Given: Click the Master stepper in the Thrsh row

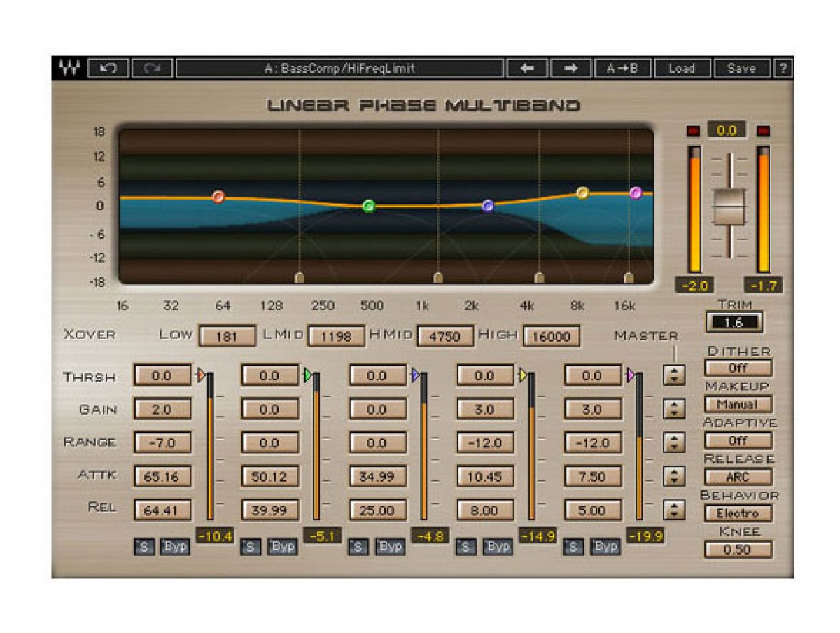Looking at the screenshot, I should click(x=674, y=376).
